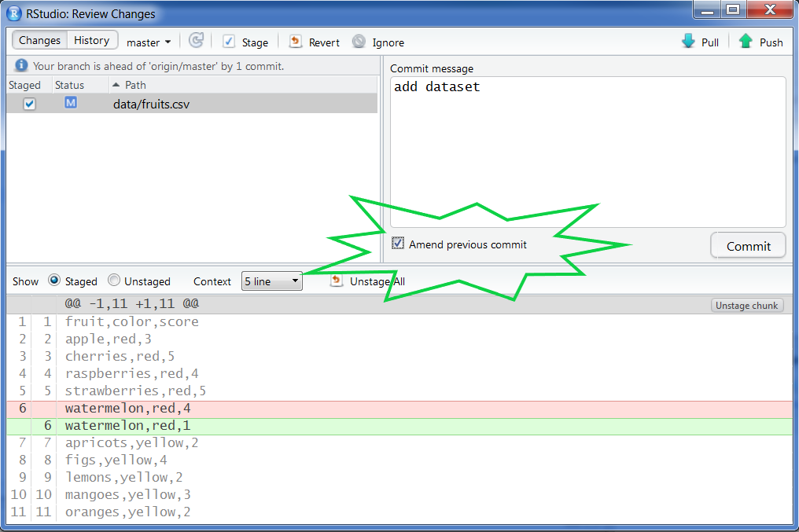Click the Stage checkmark icon in toolbar
The height and width of the screenshot is (532, 799).
pos(229,42)
